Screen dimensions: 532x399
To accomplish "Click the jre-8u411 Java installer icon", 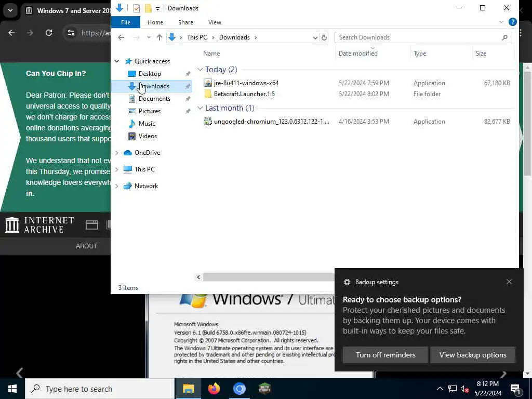I will (208, 83).
